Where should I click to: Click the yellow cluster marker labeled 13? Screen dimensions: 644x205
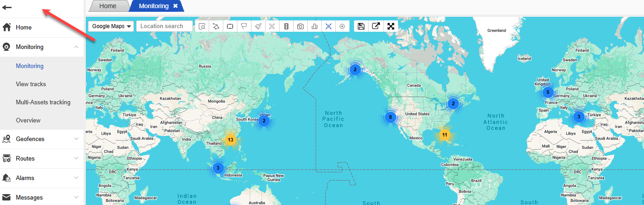(231, 140)
